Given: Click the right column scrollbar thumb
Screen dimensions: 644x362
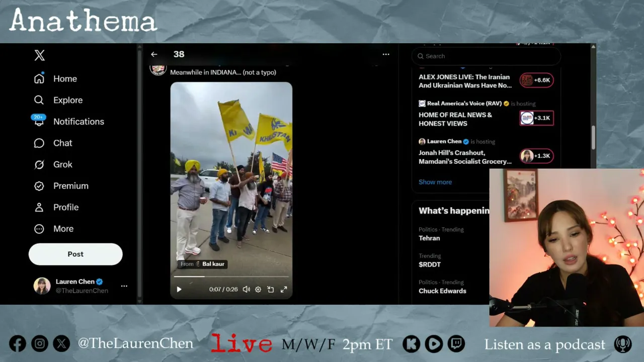Looking at the screenshot, I should click(593, 137).
